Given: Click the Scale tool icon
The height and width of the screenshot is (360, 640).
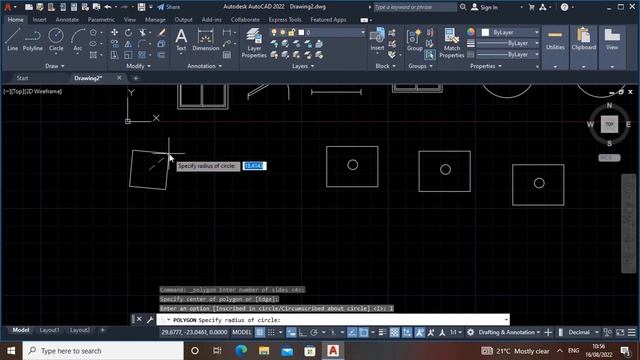Looking at the screenshot, I should click(x=128, y=55).
